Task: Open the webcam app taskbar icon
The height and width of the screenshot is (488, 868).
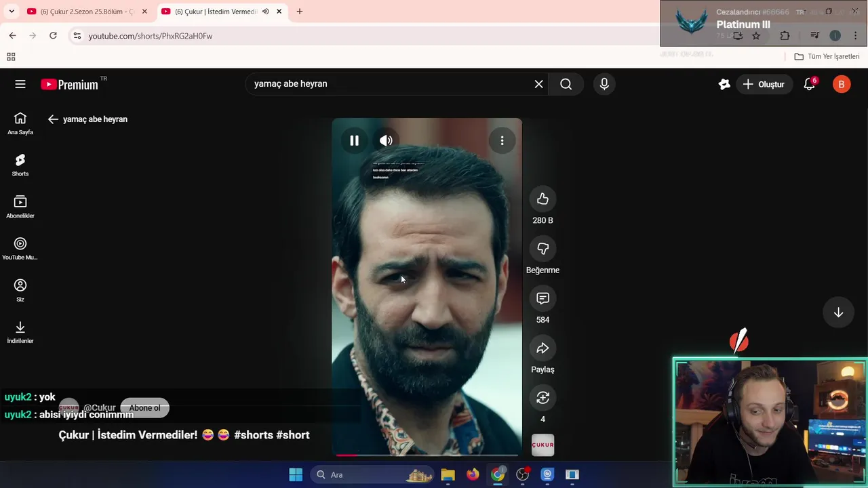Action: (548, 474)
